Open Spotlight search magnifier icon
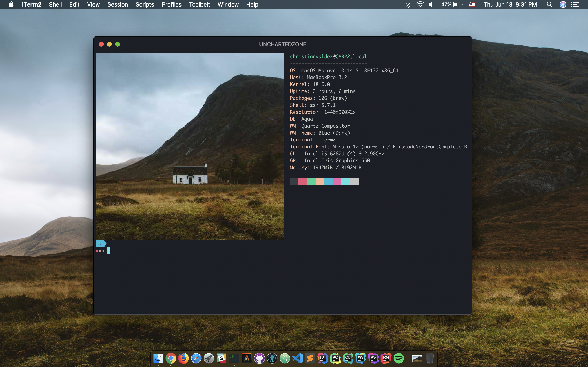Image resolution: width=588 pixels, height=367 pixels. [549, 4]
